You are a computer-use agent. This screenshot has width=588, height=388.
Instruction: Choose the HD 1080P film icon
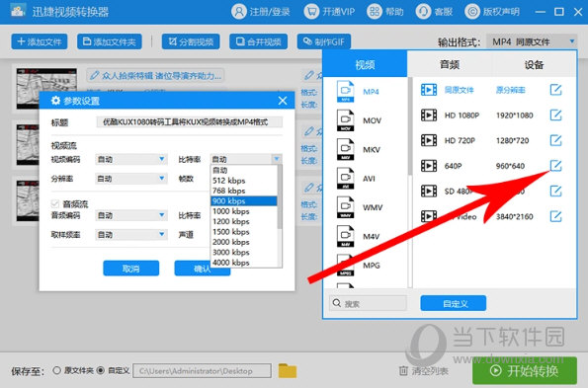(x=429, y=115)
